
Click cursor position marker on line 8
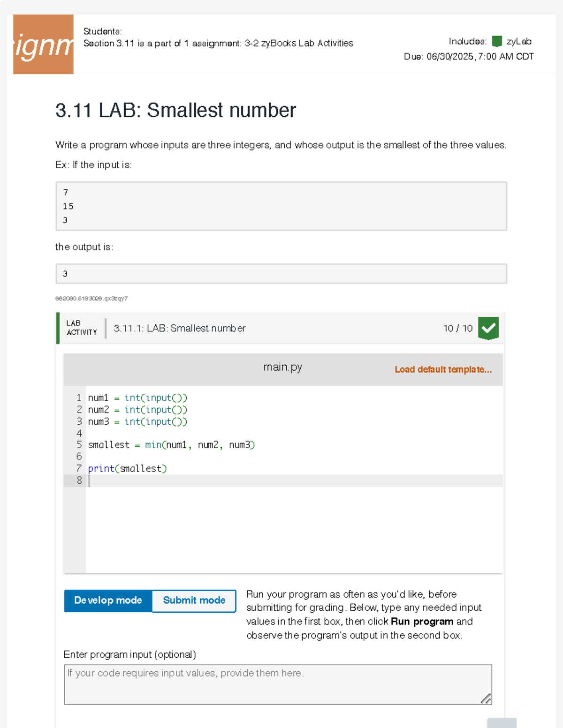(x=89, y=480)
